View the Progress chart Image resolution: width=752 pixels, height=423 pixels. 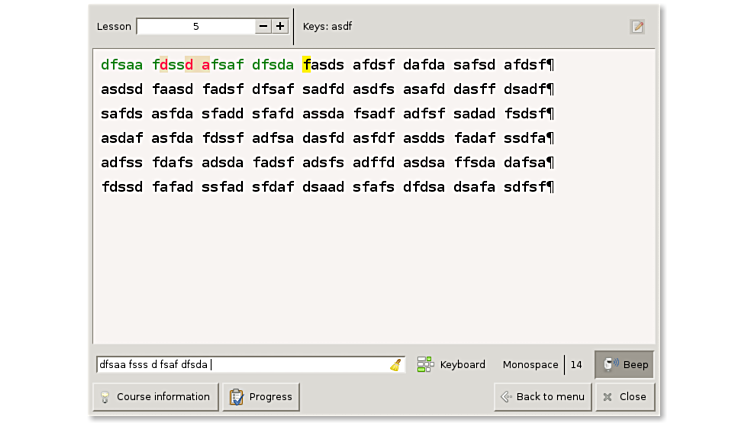(x=260, y=397)
